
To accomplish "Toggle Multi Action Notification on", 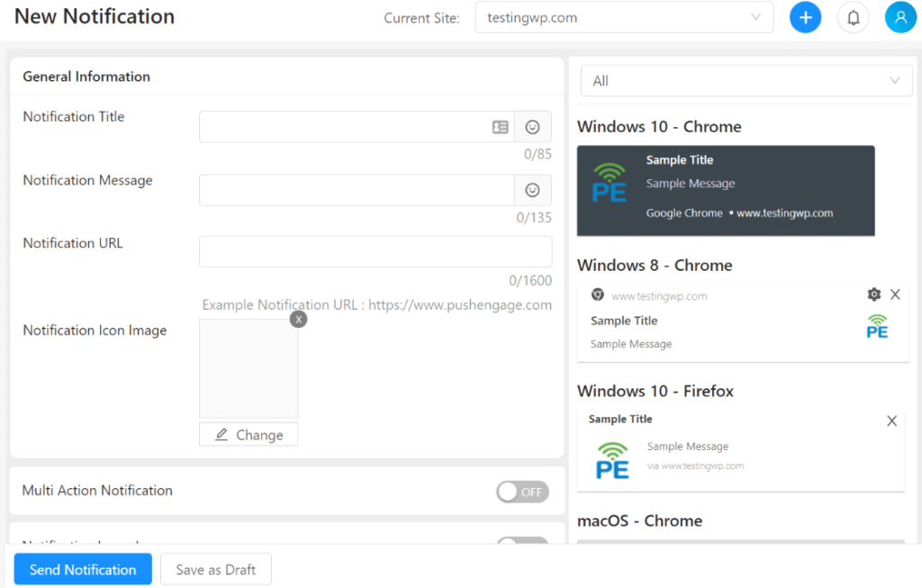I will 522,492.
